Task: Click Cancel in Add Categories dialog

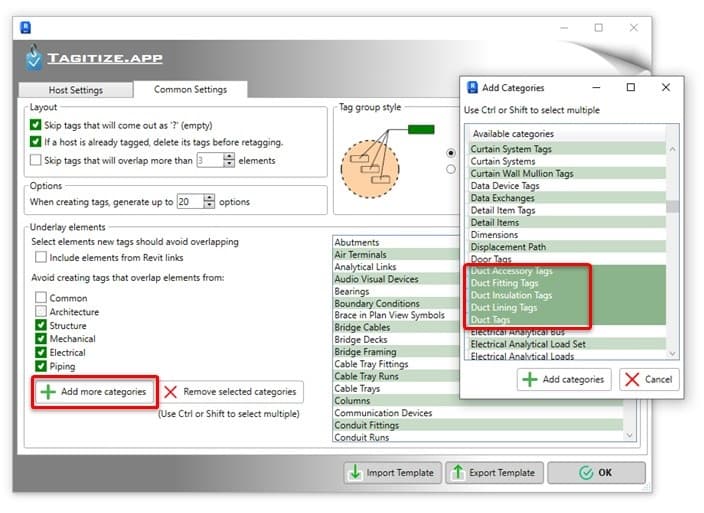Action: (x=649, y=380)
